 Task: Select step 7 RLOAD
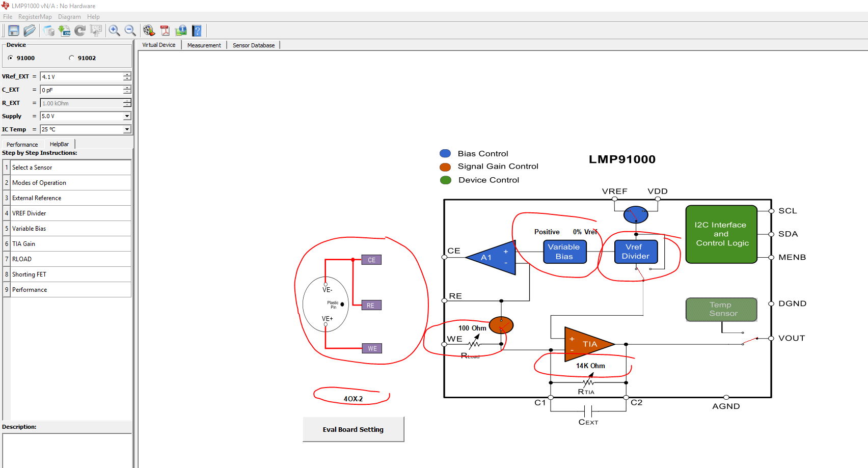[67, 259]
